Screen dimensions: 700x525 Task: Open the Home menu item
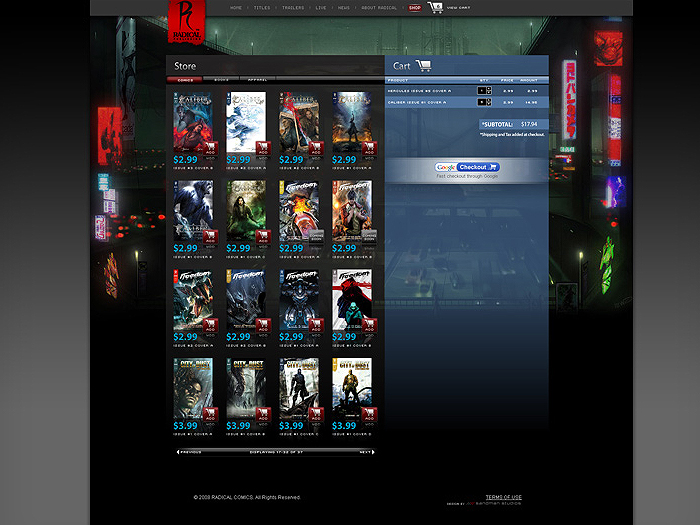[236, 8]
